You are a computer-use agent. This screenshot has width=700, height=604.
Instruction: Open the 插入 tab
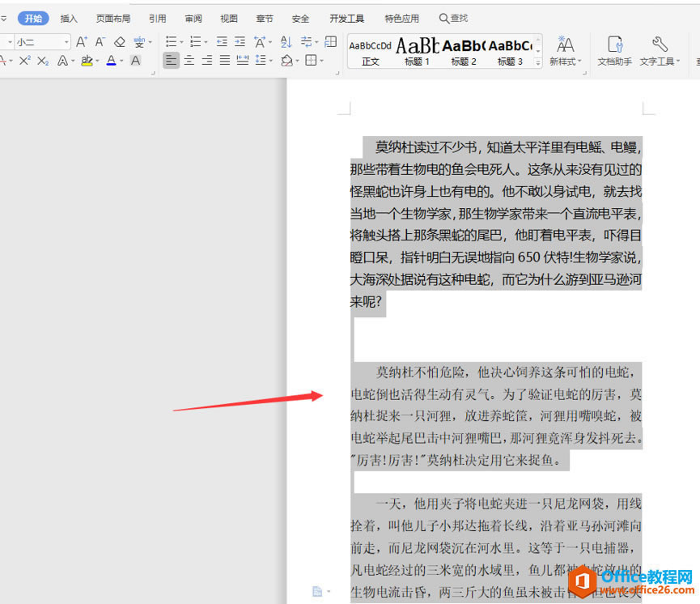click(69, 19)
